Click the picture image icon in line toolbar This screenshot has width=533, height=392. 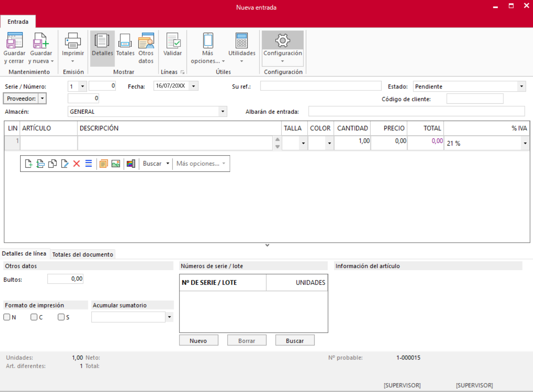coord(116,164)
